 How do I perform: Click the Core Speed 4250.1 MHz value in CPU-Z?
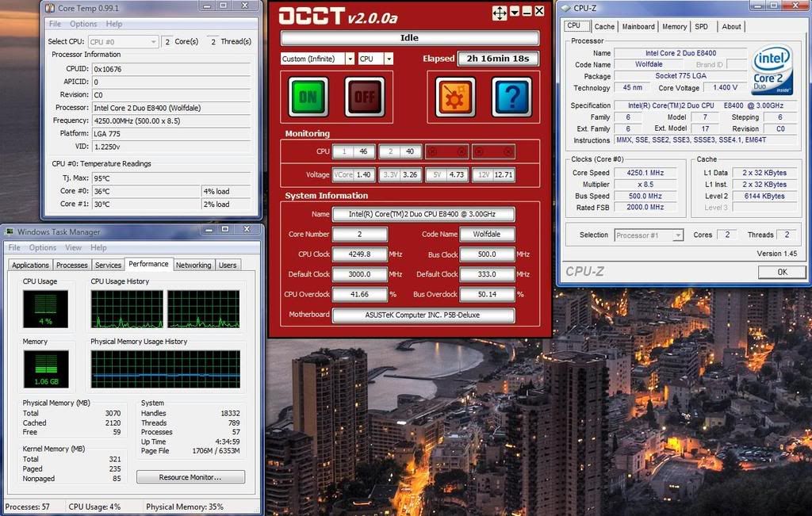[645, 173]
